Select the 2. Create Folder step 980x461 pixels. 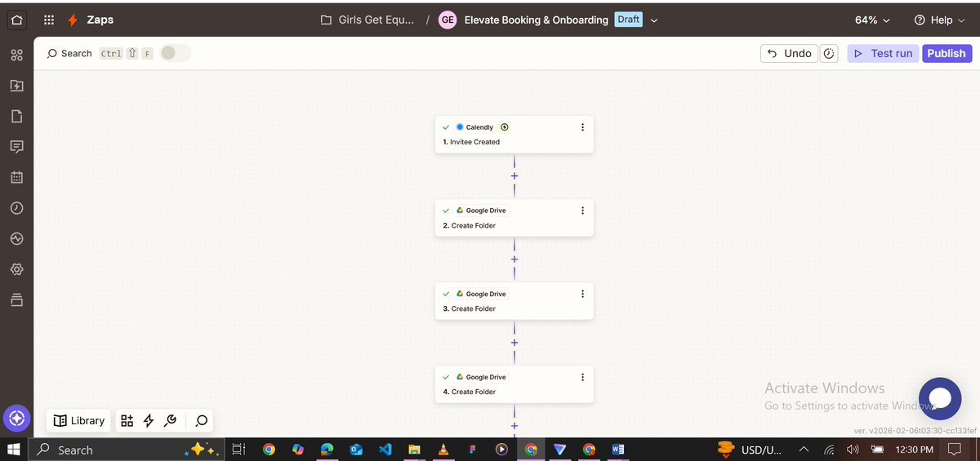pyautogui.click(x=514, y=217)
